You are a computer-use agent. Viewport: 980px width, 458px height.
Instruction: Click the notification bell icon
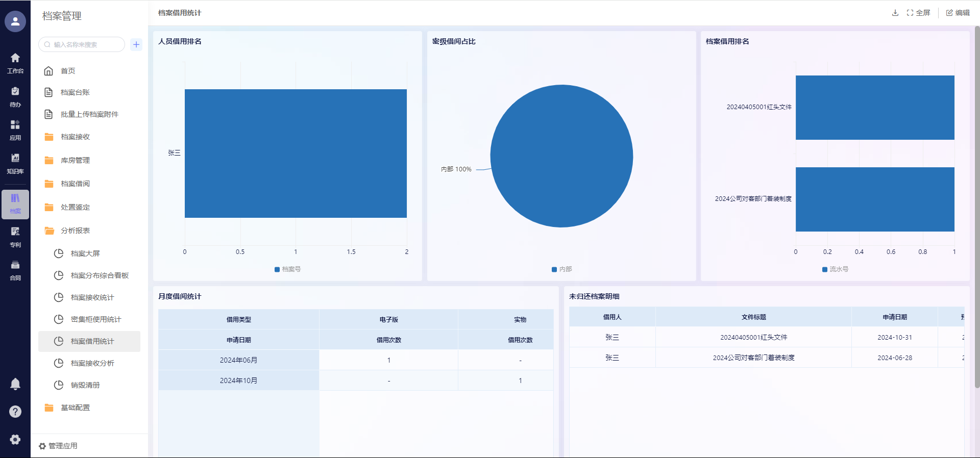[15, 384]
